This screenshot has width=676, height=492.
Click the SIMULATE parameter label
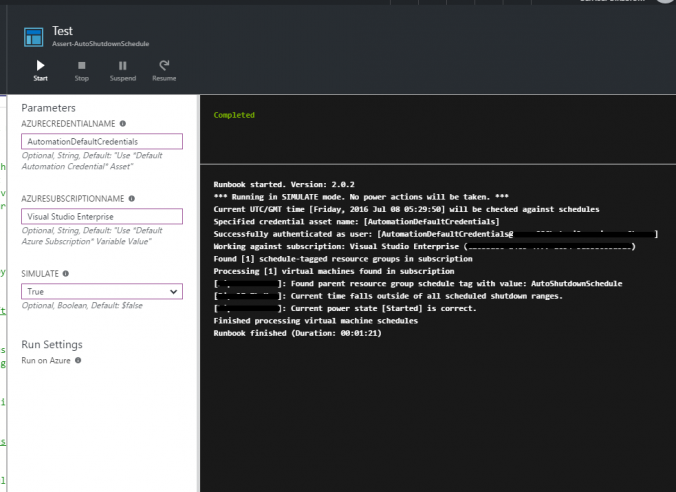(40, 274)
